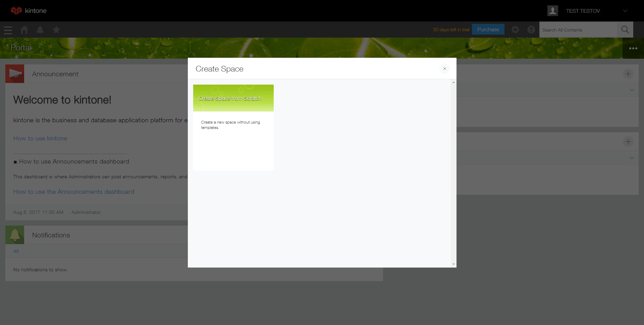Viewport: 644px width, 325px height.
Task: Open the hamburger navigation menu
Action: tap(8, 30)
